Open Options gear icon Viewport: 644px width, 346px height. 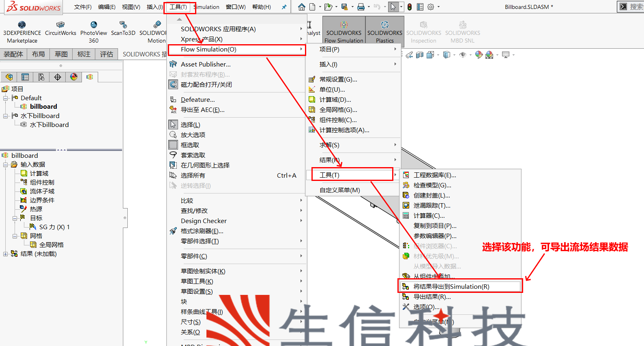(431, 7)
